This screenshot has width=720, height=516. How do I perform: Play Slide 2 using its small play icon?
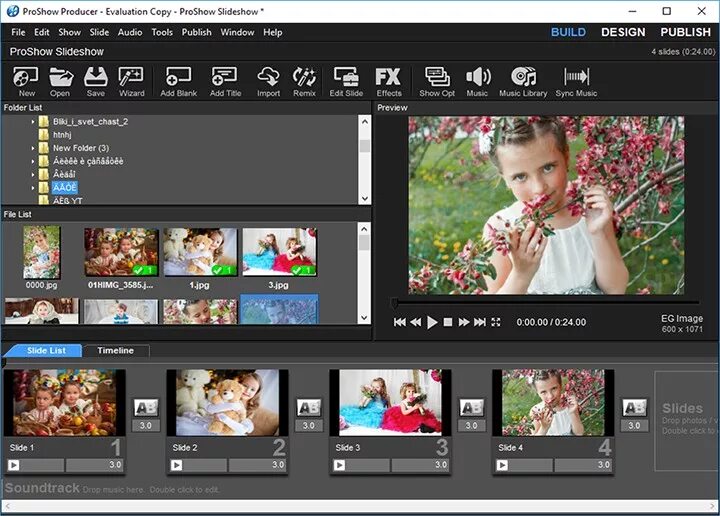click(177, 465)
